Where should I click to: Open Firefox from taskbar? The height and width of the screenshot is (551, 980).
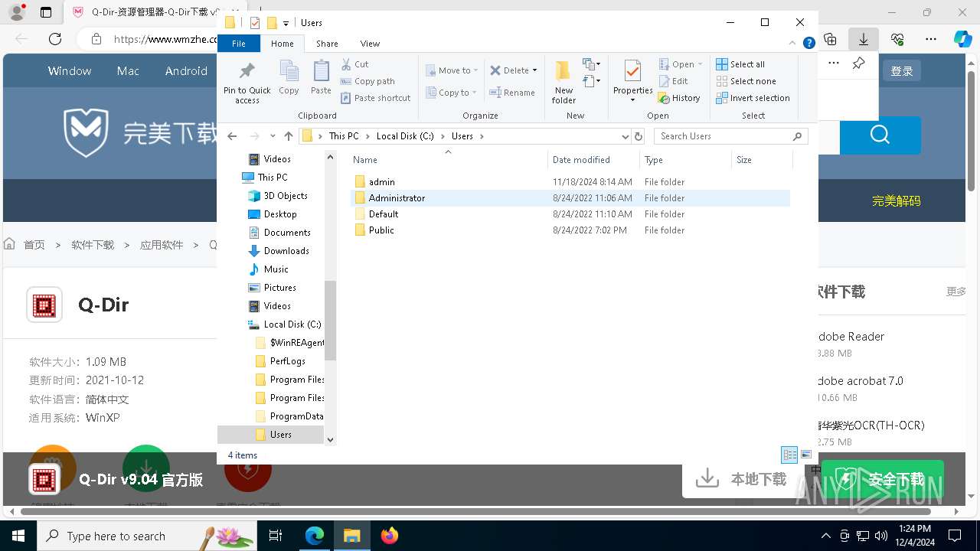pos(390,536)
